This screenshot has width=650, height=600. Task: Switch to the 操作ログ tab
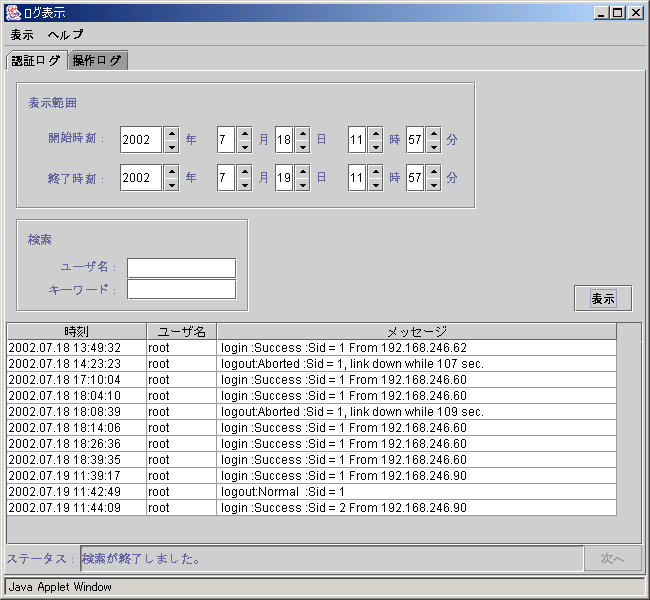click(97, 61)
